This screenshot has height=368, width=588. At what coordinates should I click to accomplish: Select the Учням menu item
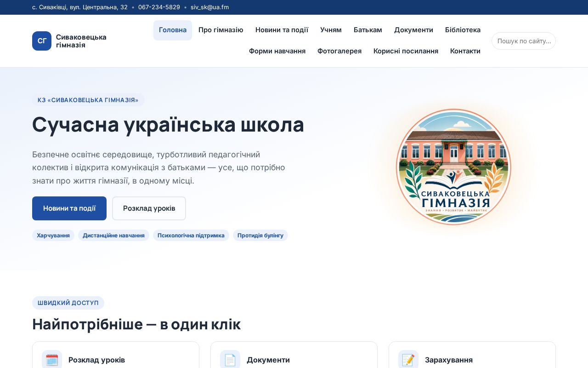pos(331,30)
